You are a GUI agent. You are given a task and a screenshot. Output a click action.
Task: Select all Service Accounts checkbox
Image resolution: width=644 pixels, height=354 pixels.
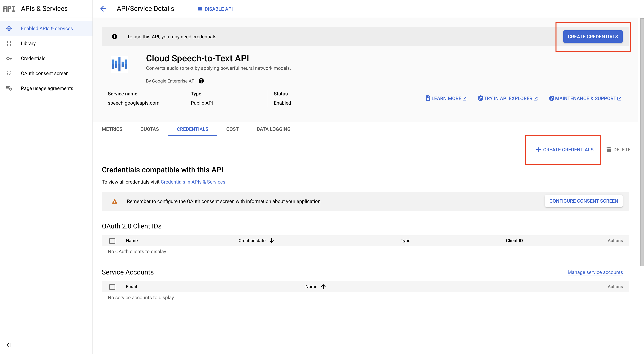click(112, 287)
